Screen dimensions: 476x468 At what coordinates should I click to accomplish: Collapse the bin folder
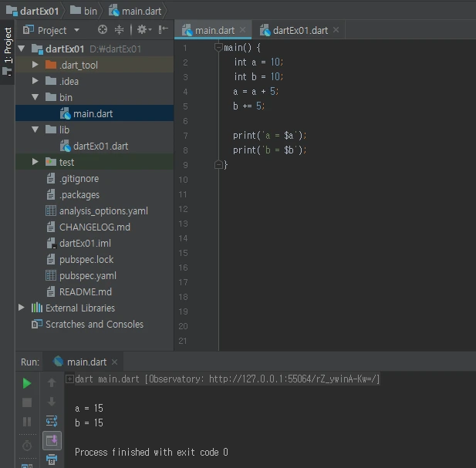pos(35,97)
